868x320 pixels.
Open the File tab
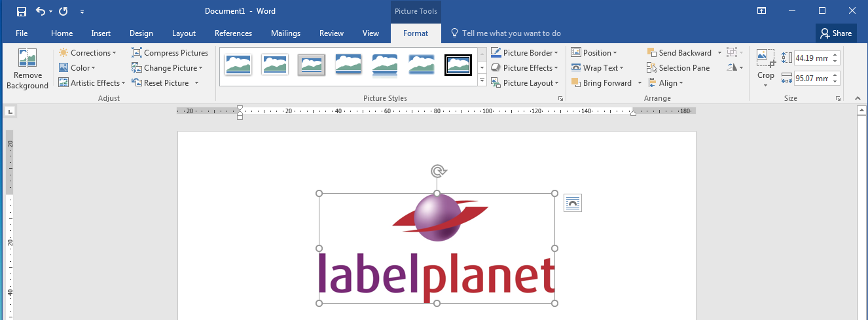(x=22, y=33)
